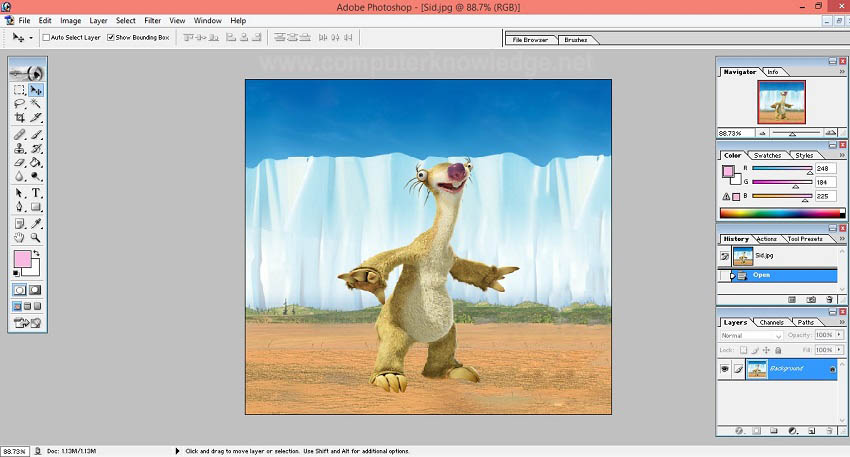Select the Paint Bucket tool
The height and width of the screenshot is (457, 850).
coord(36,162)
